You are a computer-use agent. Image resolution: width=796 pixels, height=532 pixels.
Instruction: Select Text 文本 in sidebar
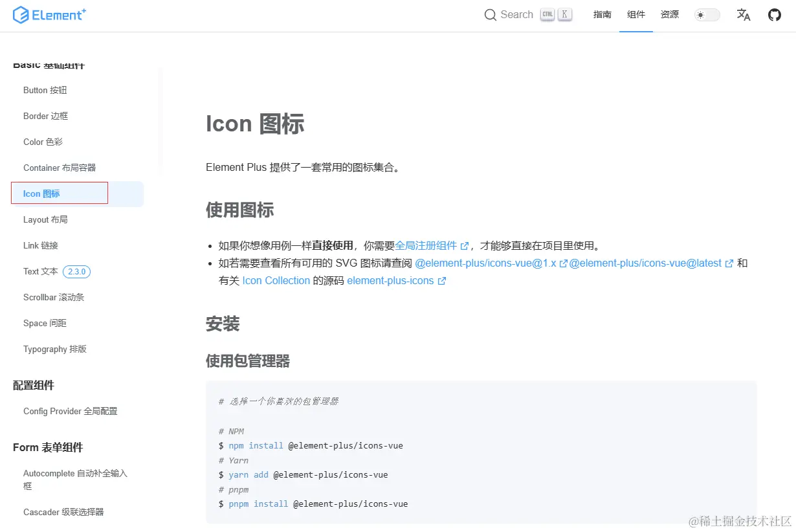pyautogui.click(x=41, y=271)
